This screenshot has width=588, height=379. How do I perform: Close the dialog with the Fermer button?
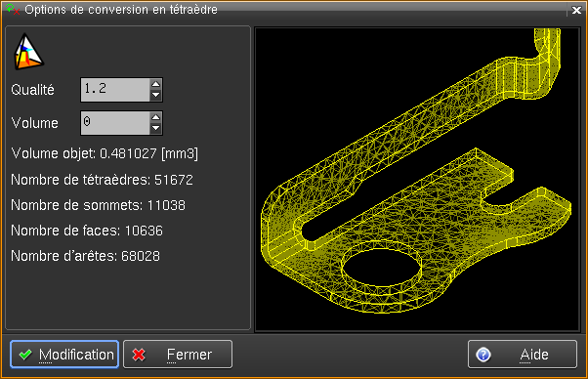pos(178,355)
